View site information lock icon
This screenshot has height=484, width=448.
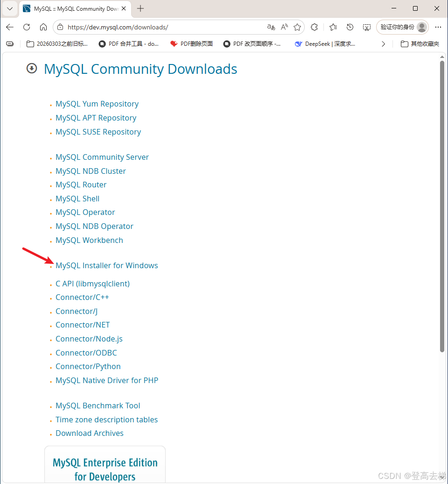[x=60, y=27]
